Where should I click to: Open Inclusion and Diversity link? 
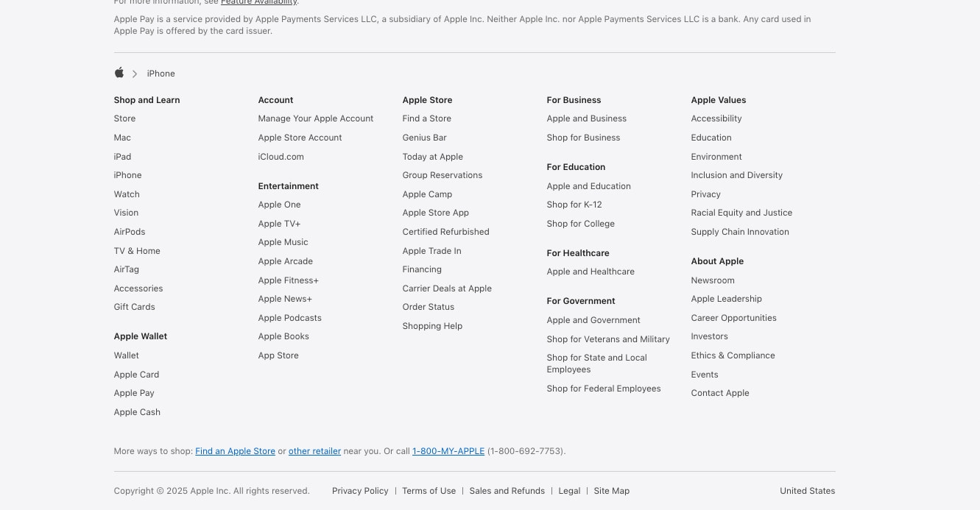click(736, 175)
